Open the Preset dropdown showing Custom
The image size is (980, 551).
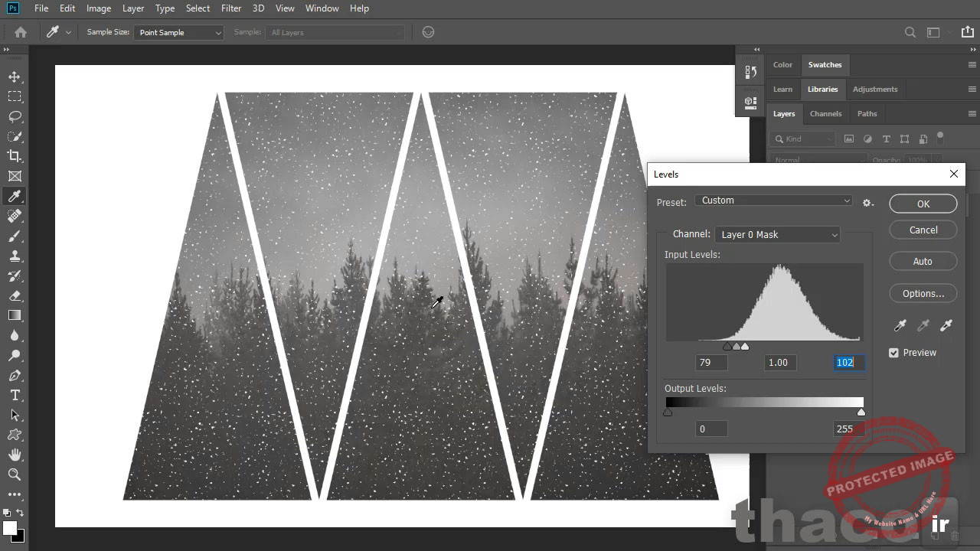(x=773, y=200)
